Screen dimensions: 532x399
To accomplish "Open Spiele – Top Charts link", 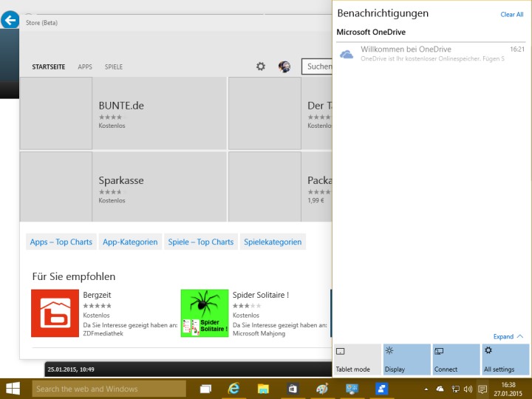I will tap(201, 242).
